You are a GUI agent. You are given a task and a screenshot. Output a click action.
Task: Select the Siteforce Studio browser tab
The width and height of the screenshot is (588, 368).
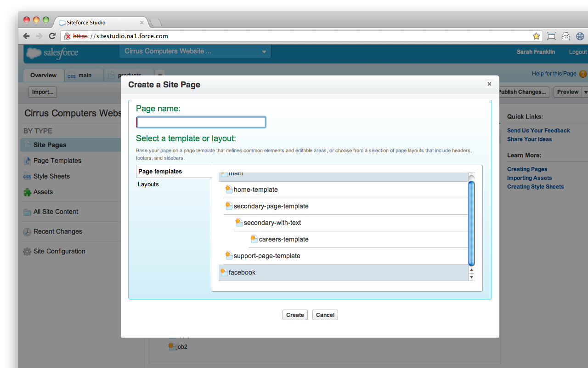click(x=101, y=22)
